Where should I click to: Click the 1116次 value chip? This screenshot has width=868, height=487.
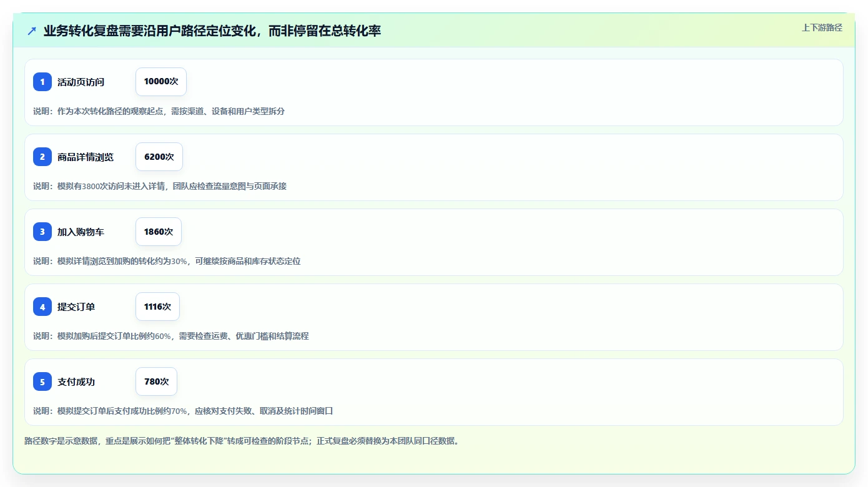pyautogui.click(x=157, y=307)
